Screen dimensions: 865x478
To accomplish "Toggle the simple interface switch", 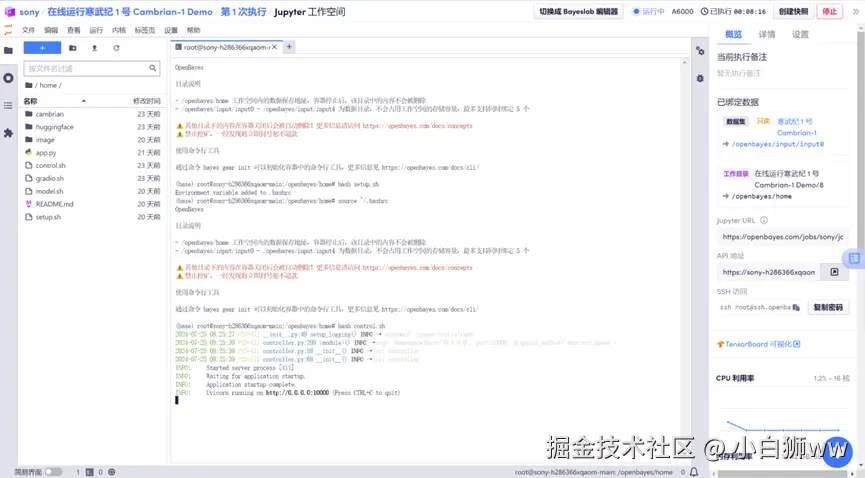I will [54, 472].
